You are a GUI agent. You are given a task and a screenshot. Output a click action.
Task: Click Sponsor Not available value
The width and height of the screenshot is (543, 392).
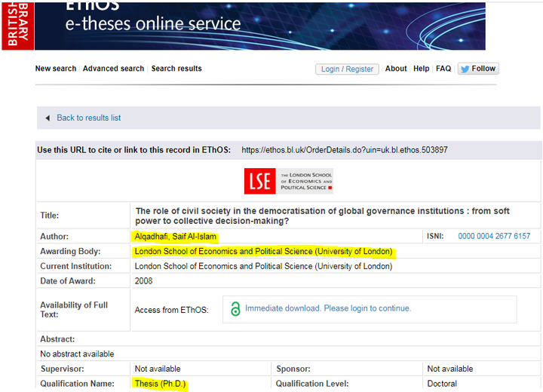coord(449,369)
